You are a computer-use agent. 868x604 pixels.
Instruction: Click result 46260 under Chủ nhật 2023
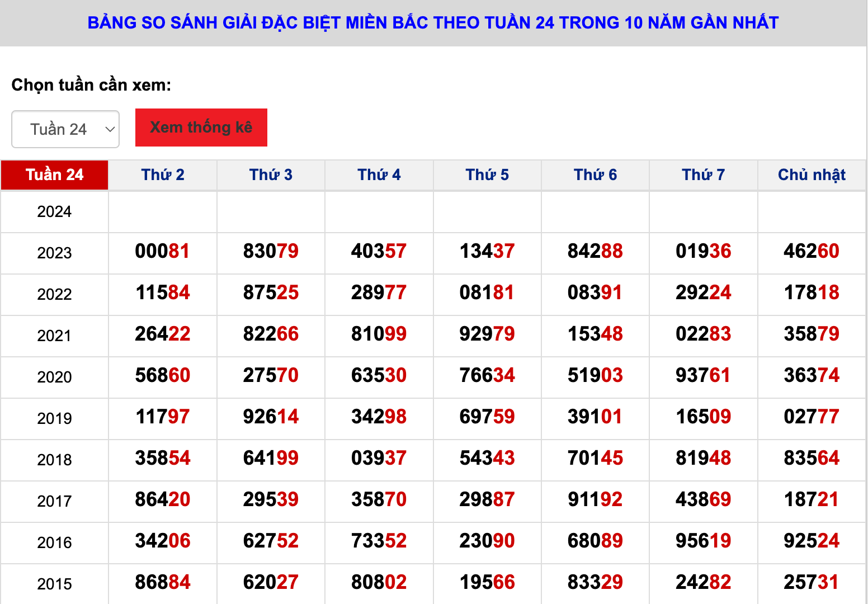(812, 252)
